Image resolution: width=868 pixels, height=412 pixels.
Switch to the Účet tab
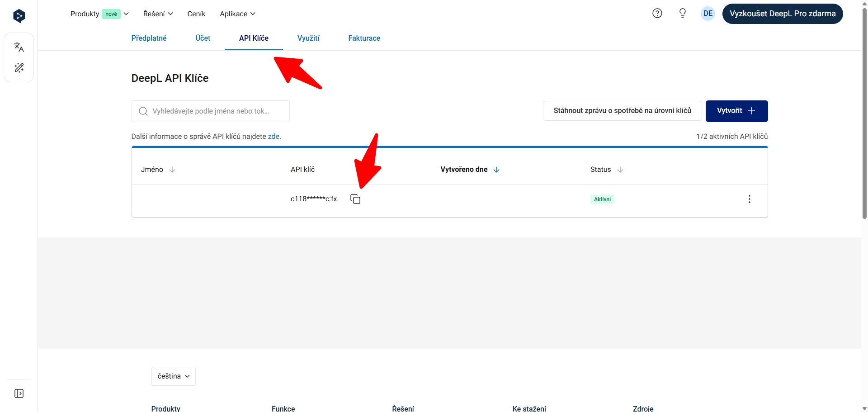203,38
